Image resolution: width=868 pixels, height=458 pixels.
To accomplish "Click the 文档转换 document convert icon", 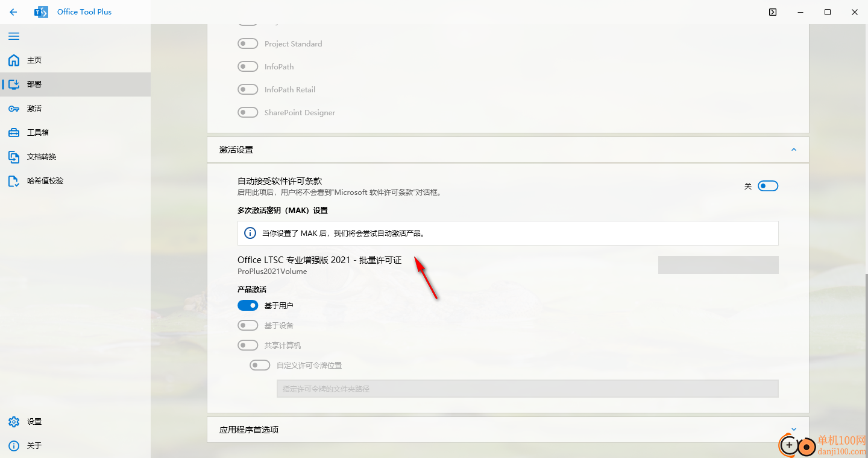I will 14,157.
